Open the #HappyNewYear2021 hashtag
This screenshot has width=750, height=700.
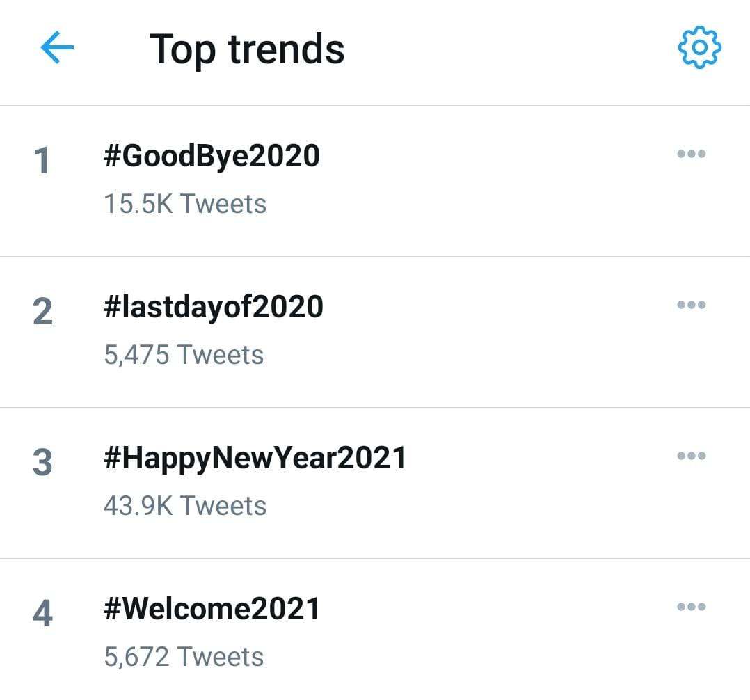(255, 458)
